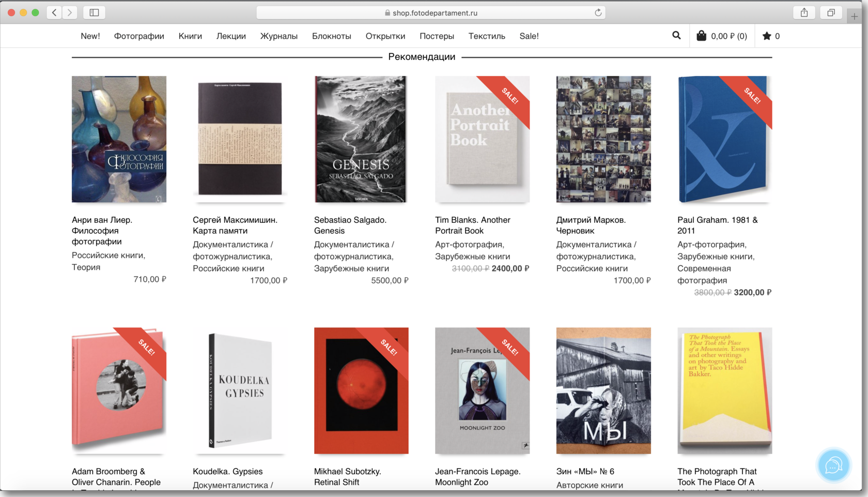Open the Постеры category
This screenshot has width=868, height=497.
pos(437,36)
